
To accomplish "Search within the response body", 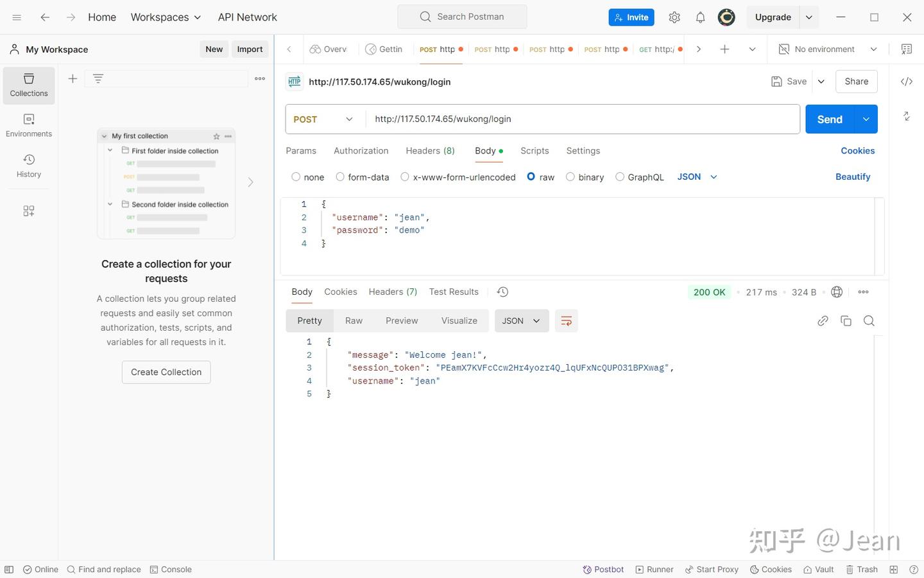I will pos(869,321).
